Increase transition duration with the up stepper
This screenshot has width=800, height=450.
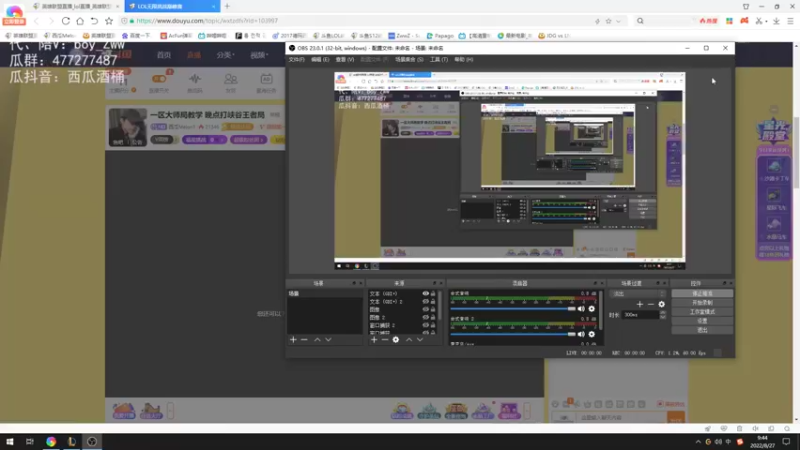tap(663, 313)
